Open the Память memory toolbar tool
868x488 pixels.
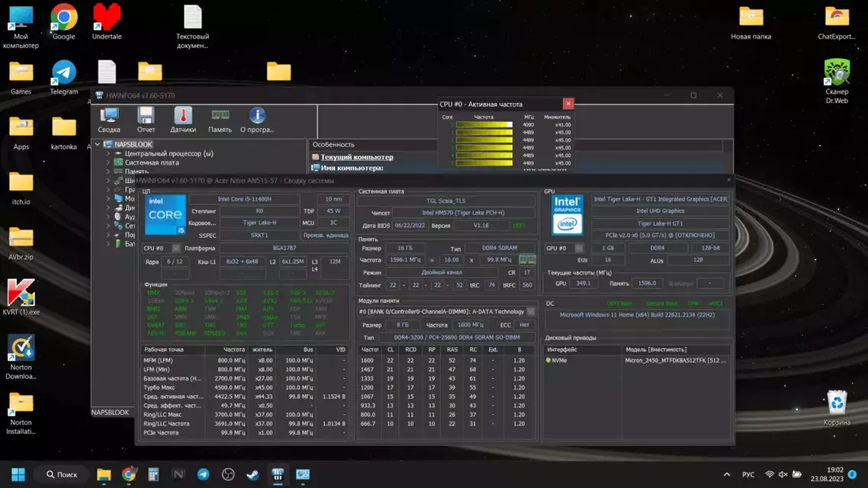click(x=220, y=120)
